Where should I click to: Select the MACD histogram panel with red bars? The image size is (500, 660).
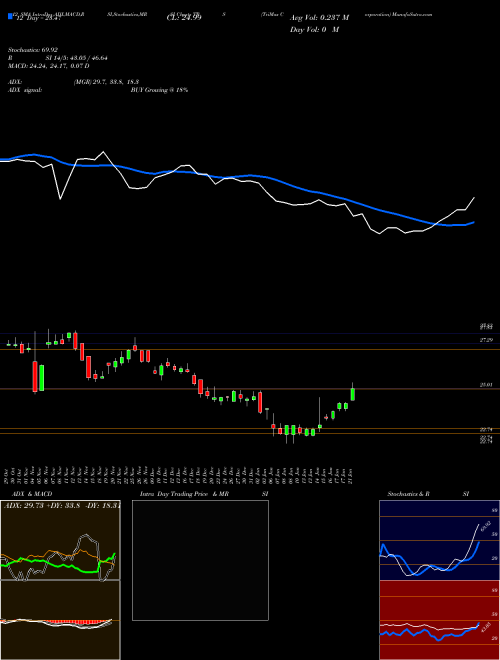click(60, 620)
